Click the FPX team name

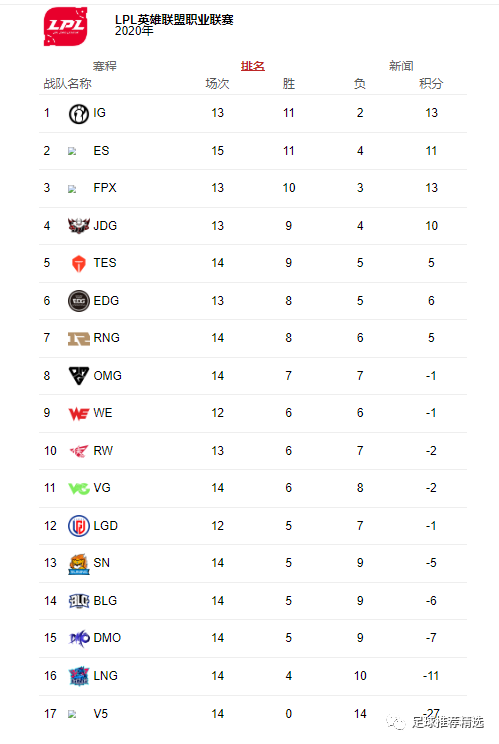pos(105,188)
